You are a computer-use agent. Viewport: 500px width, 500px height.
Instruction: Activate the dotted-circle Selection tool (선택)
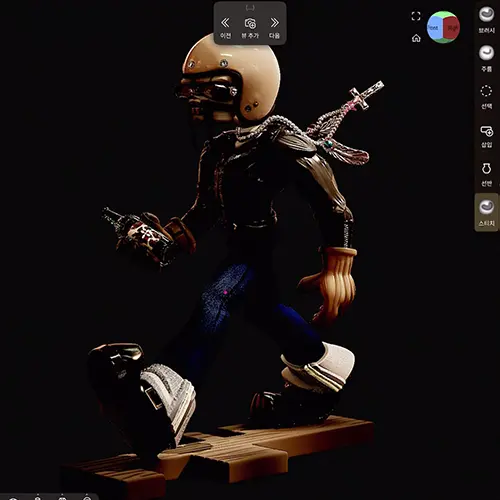486,97
